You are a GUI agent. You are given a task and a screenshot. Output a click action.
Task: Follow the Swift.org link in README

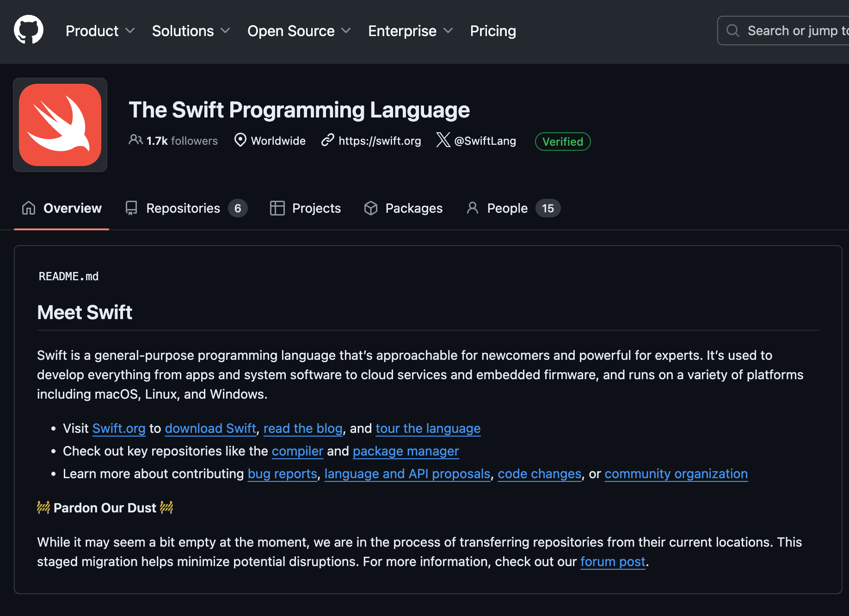pyautogui.click(x=119, y=428)
